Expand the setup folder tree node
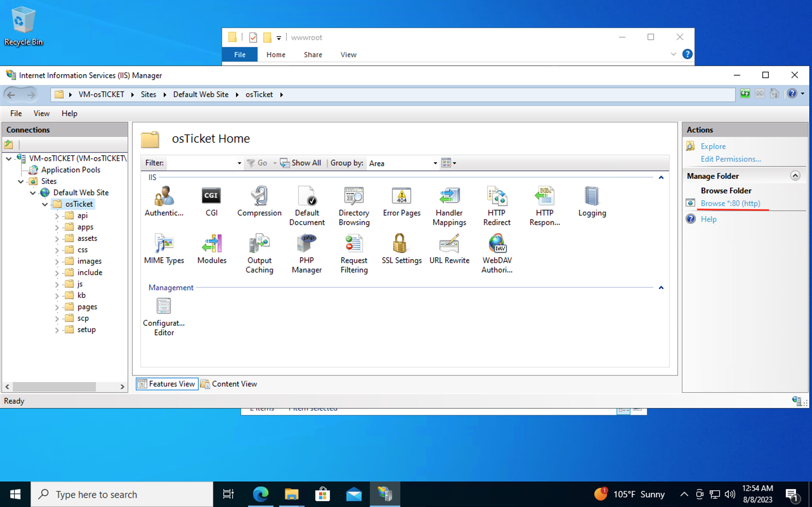 (x=57, y=330)
